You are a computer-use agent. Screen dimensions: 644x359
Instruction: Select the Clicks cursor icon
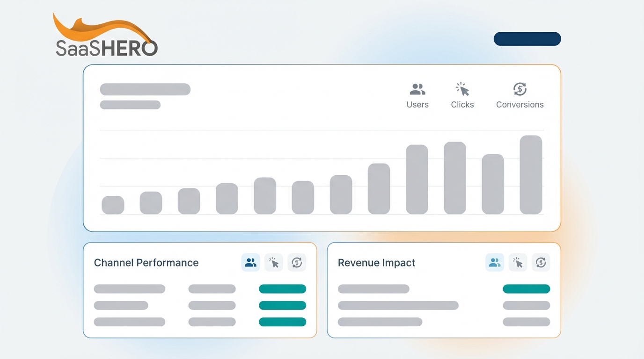[x=462, y=89]
